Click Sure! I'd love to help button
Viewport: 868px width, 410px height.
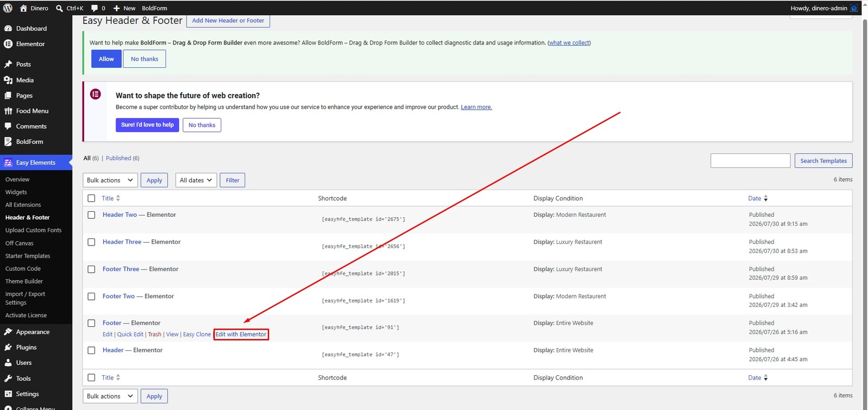(x=148, y=125)
